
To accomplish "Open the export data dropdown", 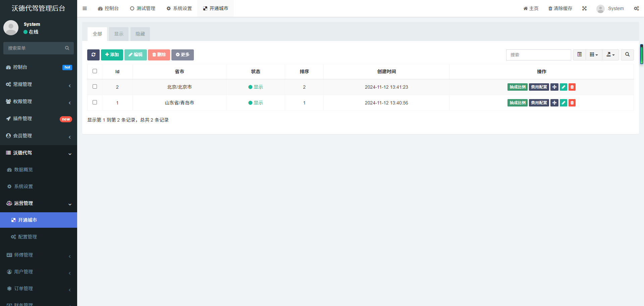I will 611,55.
